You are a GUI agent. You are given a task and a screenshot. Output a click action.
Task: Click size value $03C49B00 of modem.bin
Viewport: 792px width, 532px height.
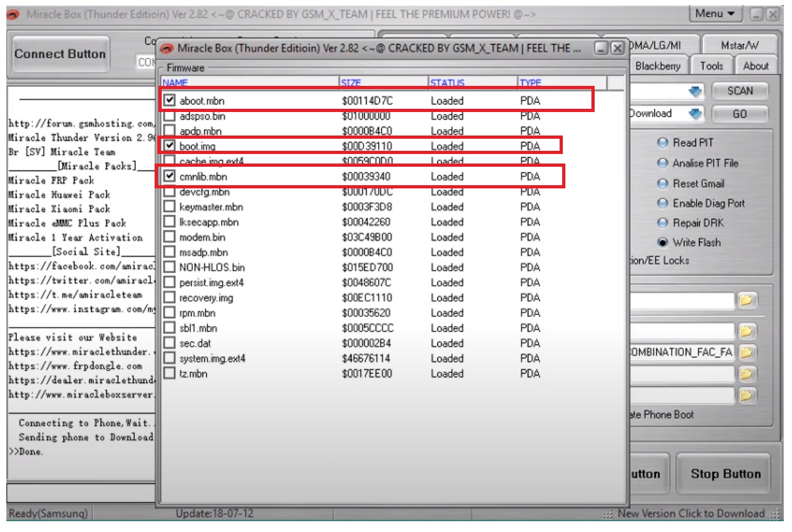366,237
